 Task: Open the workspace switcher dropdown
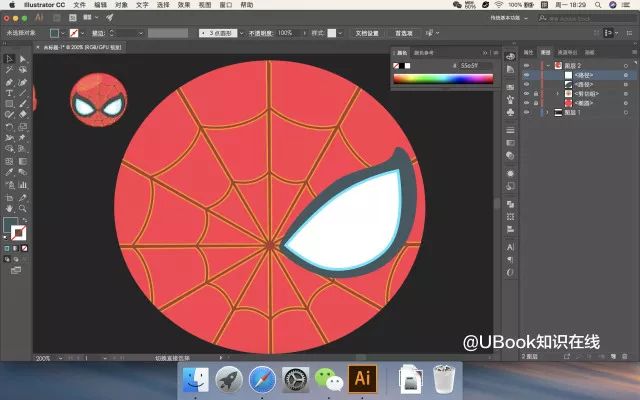click(509, 18)
